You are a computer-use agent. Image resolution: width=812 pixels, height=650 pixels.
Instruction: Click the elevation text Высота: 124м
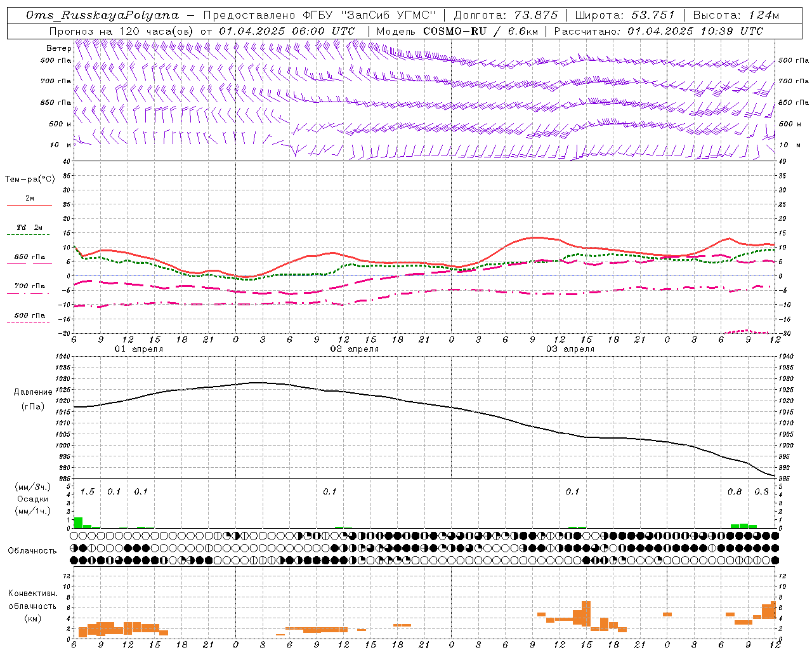point(736,15)
